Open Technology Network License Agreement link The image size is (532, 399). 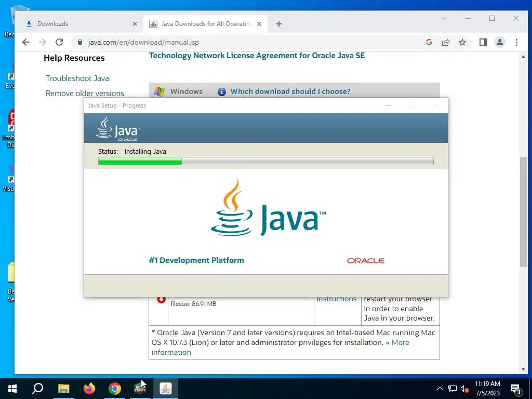pos(257,56)
